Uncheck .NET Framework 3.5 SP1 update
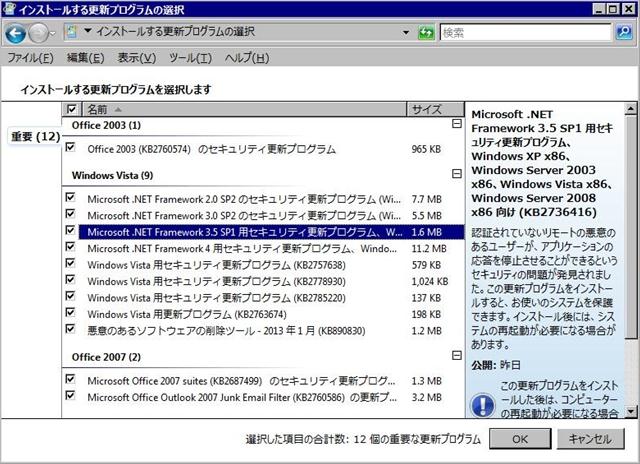The height and width of the screenshot is (464, 640). (x=70, y=230)
